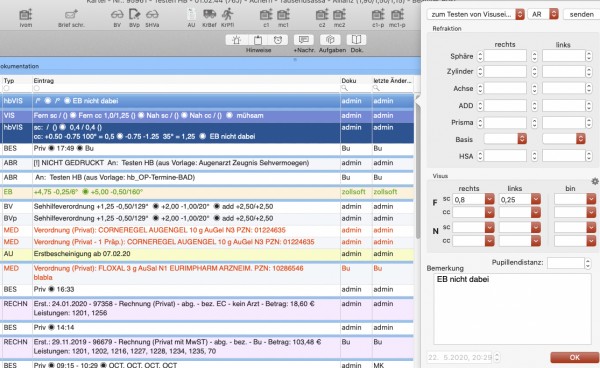The image size is (600, 368).
Task: Click the Bemerkung text area with 'EB nicht dabei'
Action: 512,309
